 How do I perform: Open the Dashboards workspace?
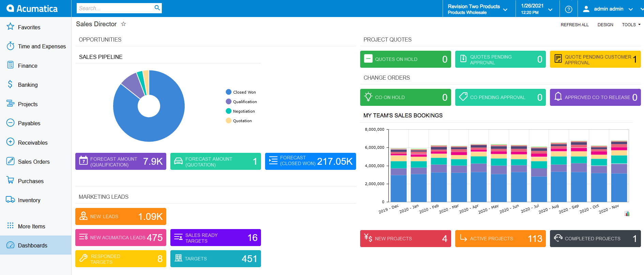point(36,245)
